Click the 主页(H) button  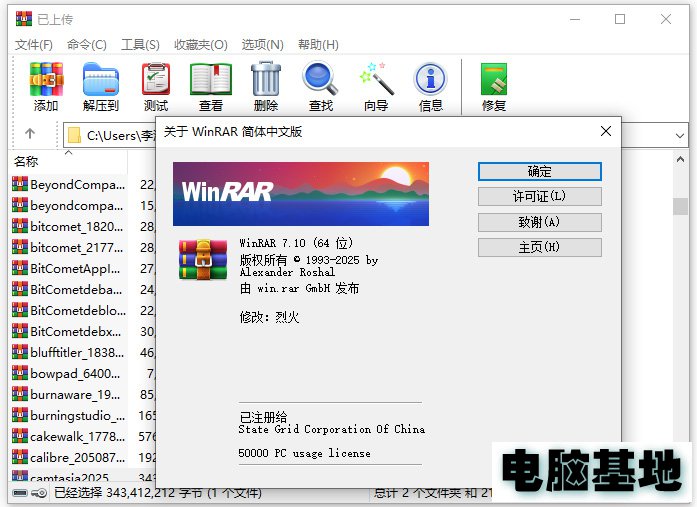540,248
